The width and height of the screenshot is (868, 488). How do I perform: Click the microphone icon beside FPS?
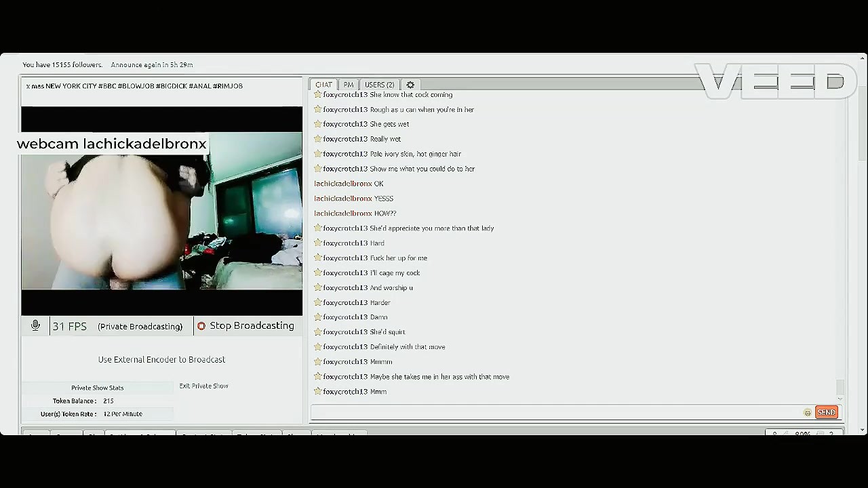(35, 326)
